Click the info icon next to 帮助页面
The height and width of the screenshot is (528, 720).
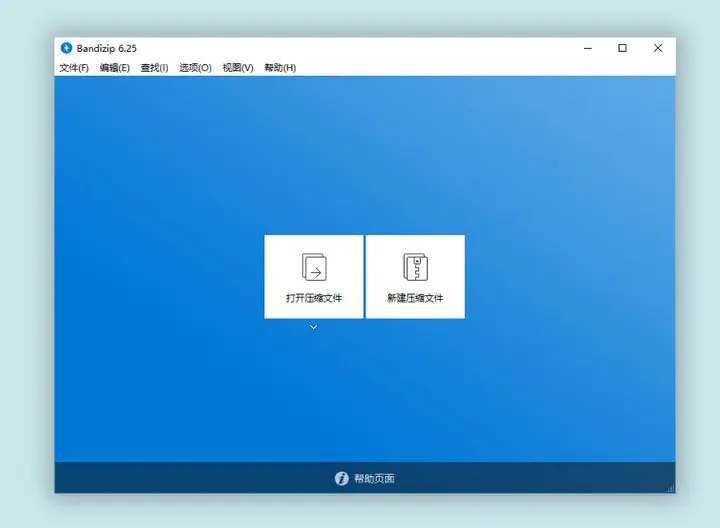(x=342, y=478)
